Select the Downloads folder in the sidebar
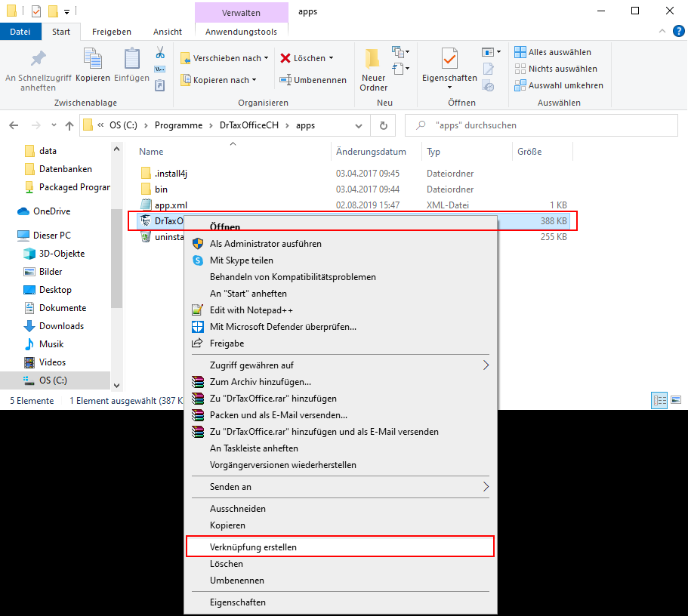The image size is (688, 616). [x=61, y=326]
